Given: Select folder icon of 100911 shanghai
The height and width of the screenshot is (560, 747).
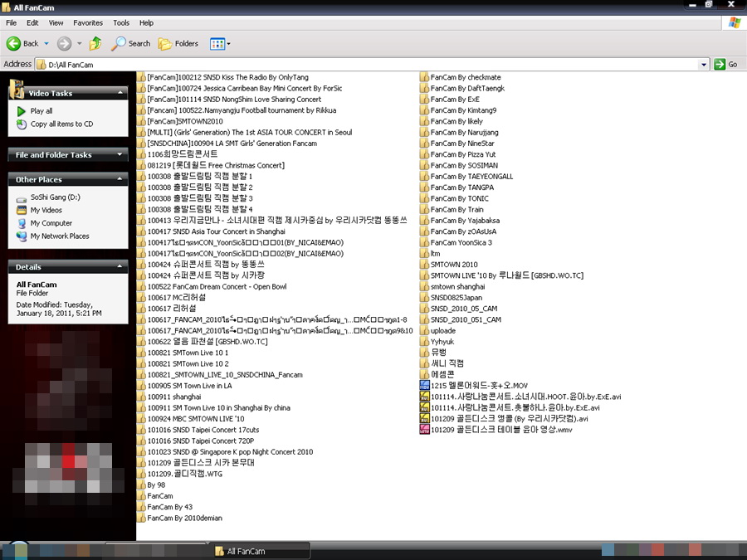Looking at the screenshot, I should click(x=141, y=397).
